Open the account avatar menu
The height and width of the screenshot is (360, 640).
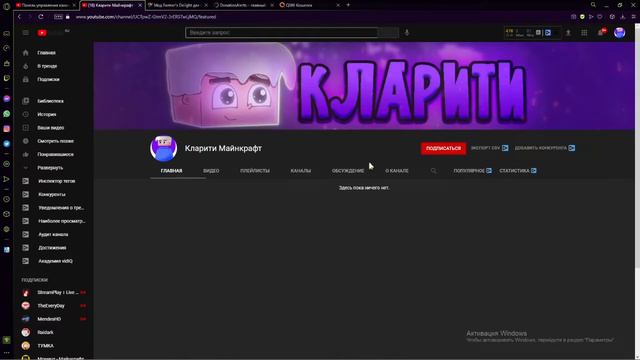pos(619,33)
